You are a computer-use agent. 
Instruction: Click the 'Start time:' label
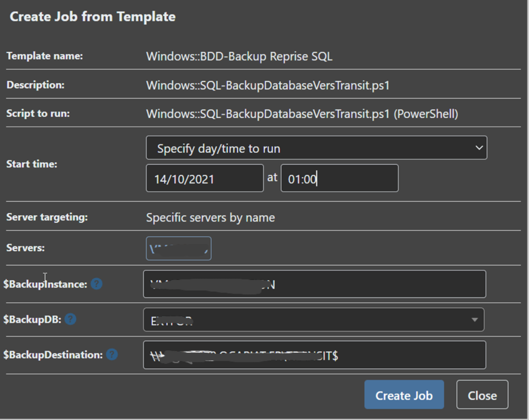click(x=32, y=164)
